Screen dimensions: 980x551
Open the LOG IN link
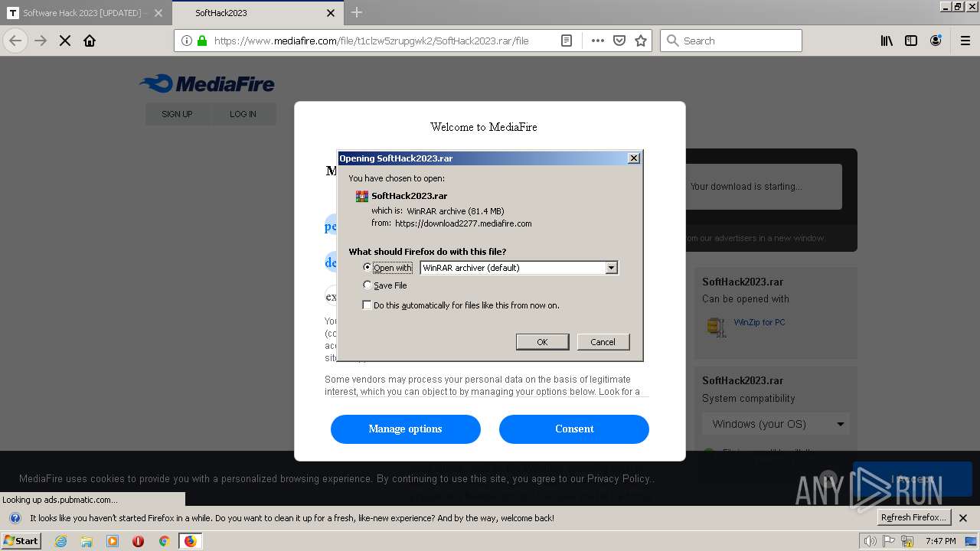(243, 114)
